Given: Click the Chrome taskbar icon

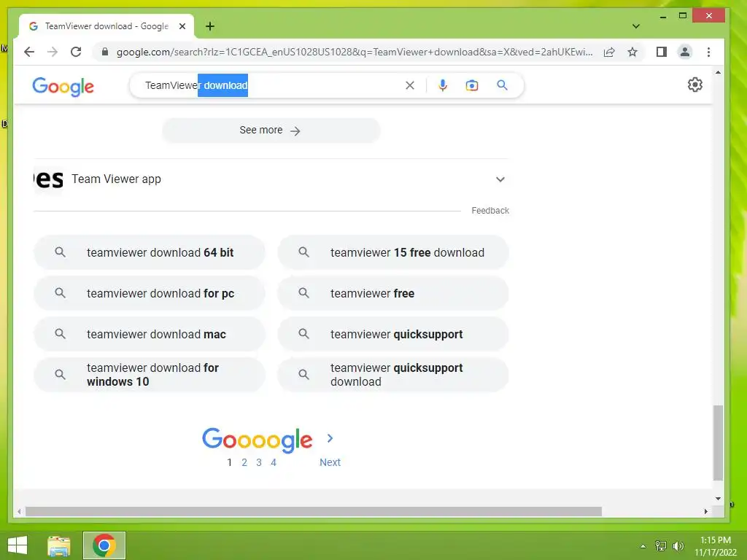Looking at the screenshot, I should tap(104, 545).
